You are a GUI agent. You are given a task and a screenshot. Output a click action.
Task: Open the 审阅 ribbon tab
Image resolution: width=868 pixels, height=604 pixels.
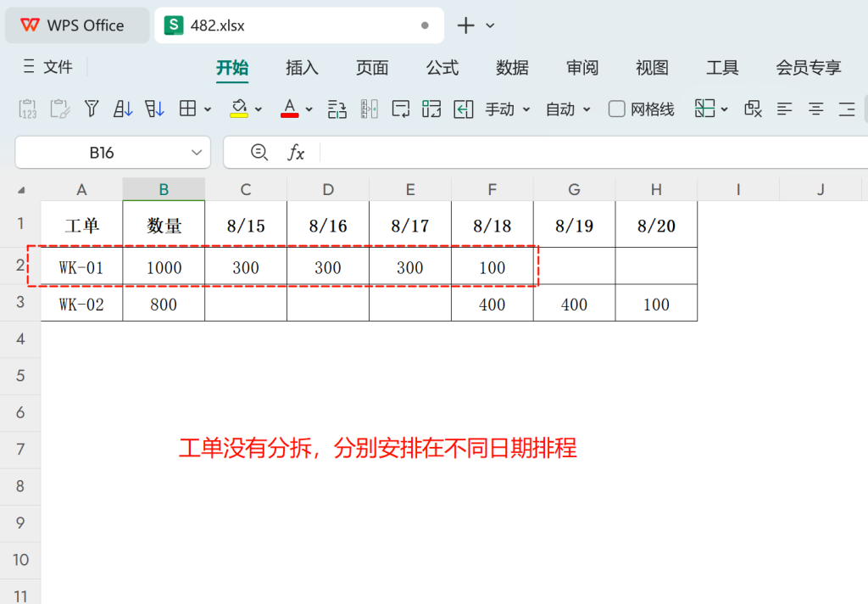click(582, 68)
